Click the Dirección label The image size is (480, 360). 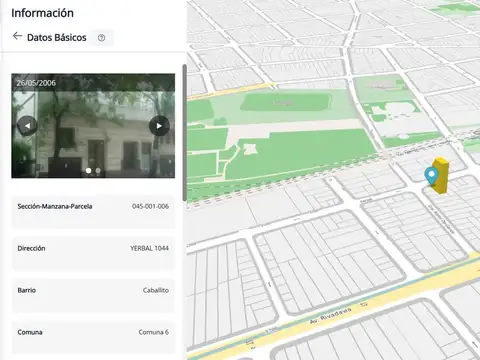click(31, 248)
